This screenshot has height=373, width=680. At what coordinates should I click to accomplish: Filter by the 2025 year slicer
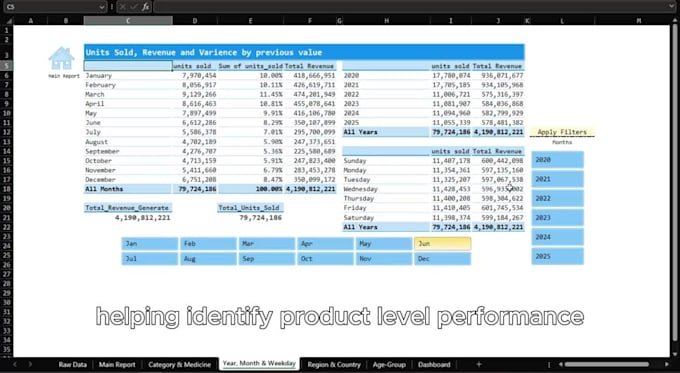point(558,256)
